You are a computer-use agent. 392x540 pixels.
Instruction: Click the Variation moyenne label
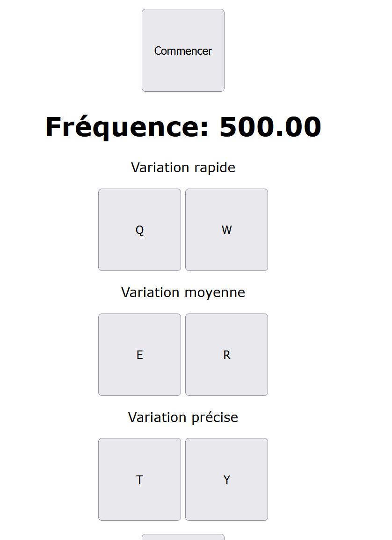point(183,292)
